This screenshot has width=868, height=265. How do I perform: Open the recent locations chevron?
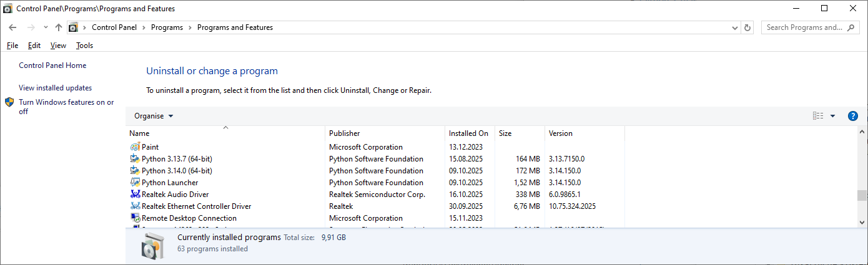coord(46,27)
